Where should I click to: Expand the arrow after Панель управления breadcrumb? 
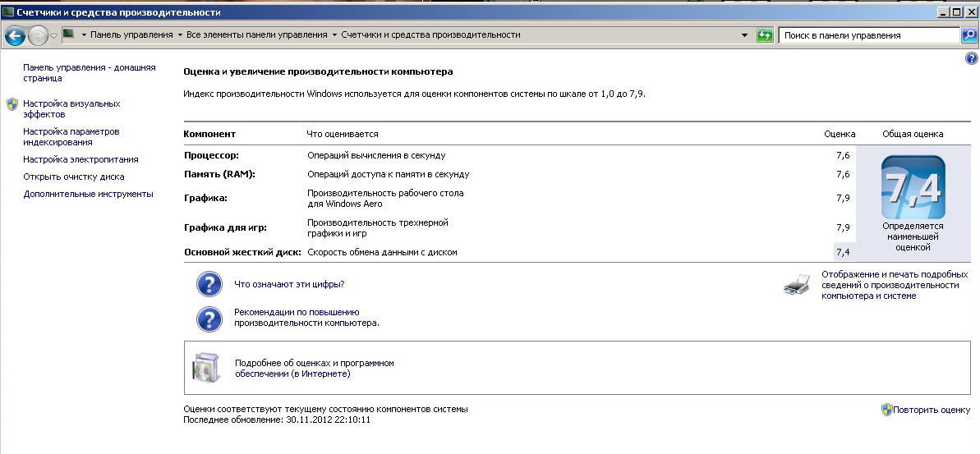(180, 35)
